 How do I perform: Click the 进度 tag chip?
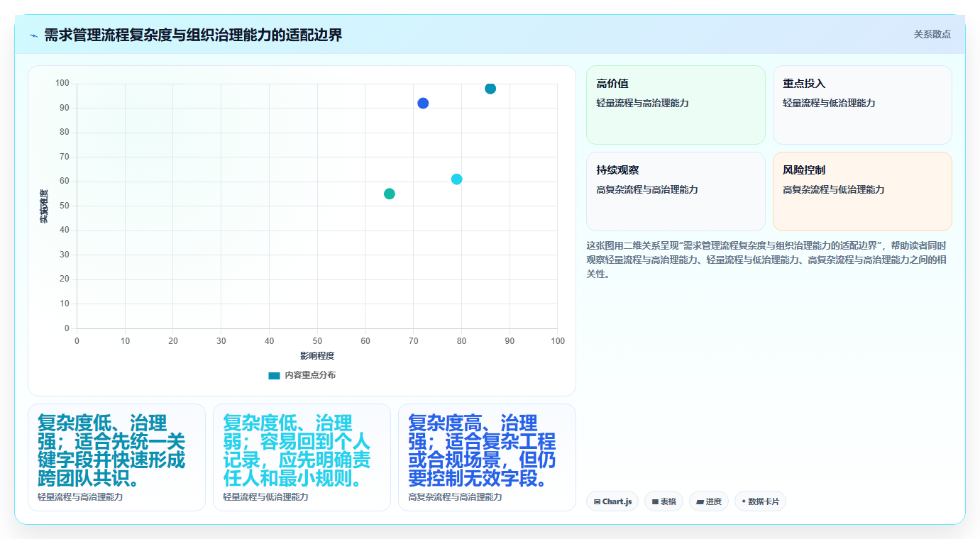709,501
